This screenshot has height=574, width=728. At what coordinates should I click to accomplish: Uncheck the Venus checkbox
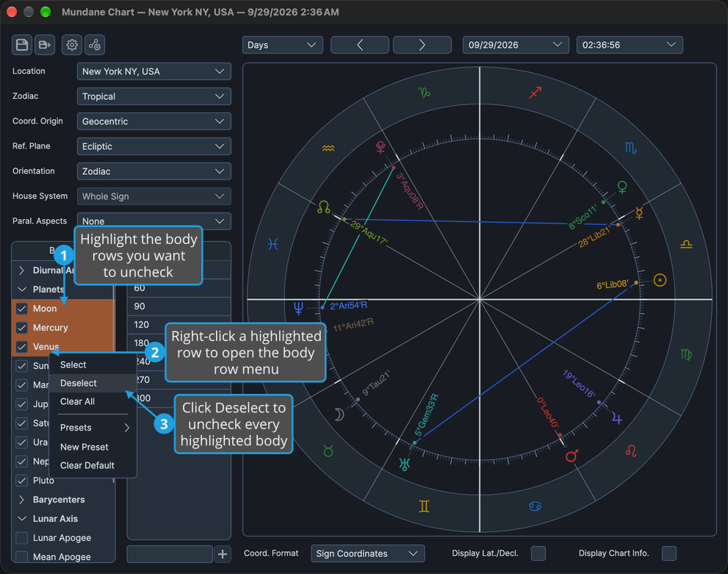(x=22, y=347)
